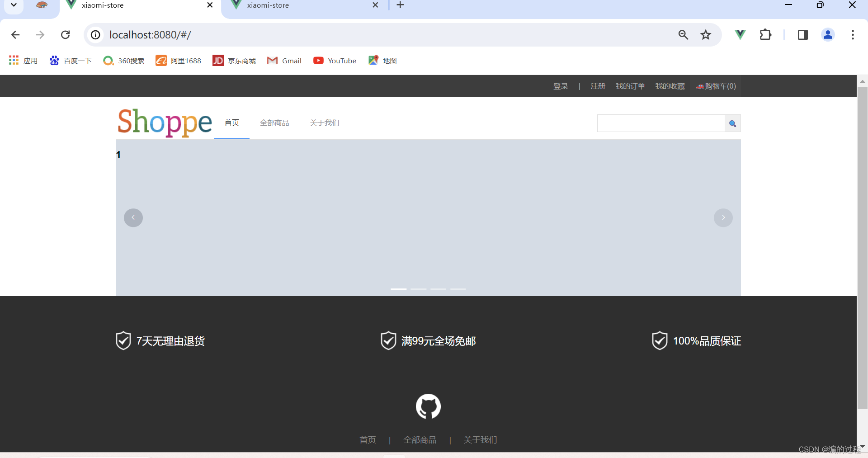Click the tab search dropdown arrow
The image size is (868, 458).
click(x=14, y=5)
